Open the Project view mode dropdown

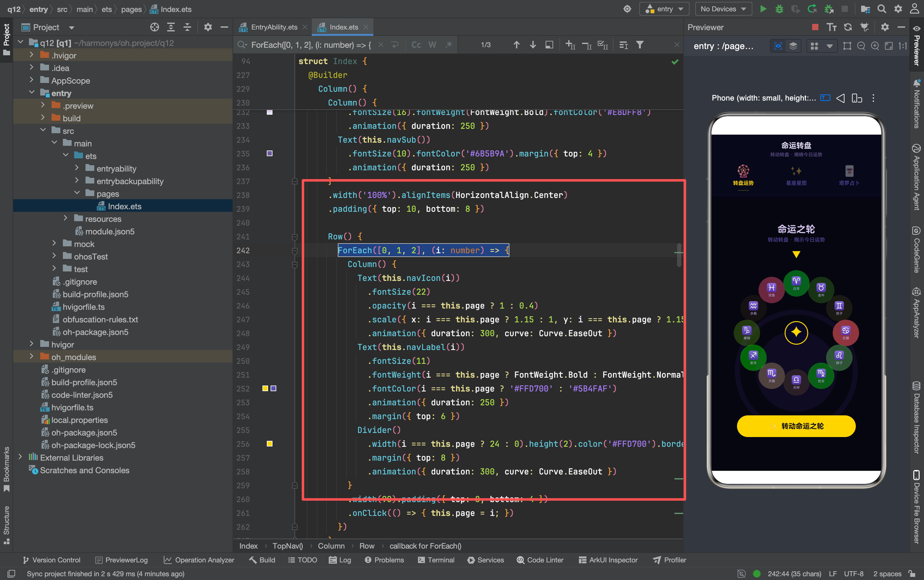[x=72, y=28]
